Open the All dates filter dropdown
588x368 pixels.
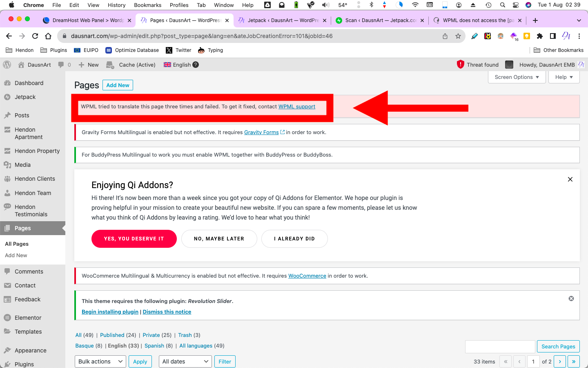click(x=185, y=361)
